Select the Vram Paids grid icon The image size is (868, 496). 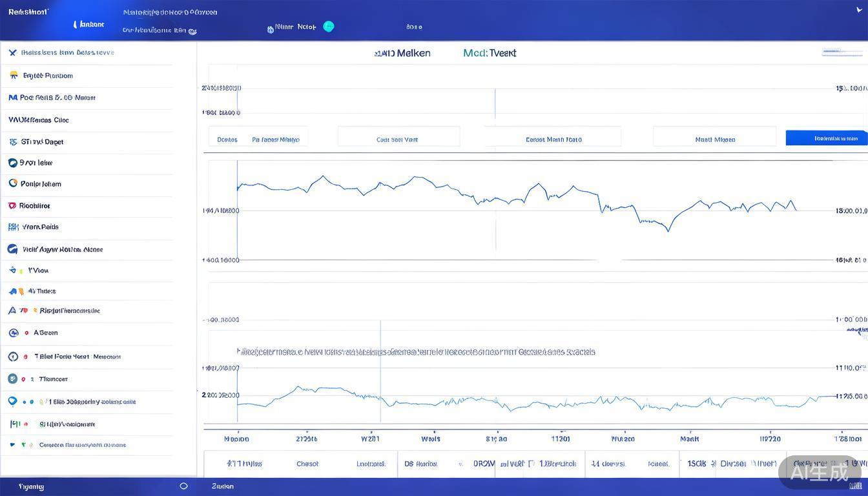(12, 227)
